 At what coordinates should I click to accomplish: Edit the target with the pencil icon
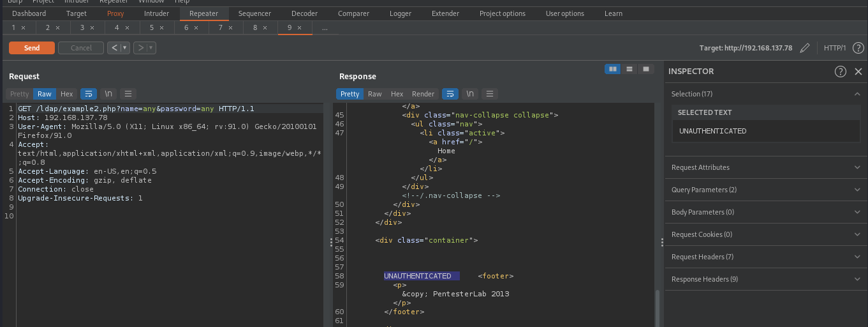(x=805, y=48)
